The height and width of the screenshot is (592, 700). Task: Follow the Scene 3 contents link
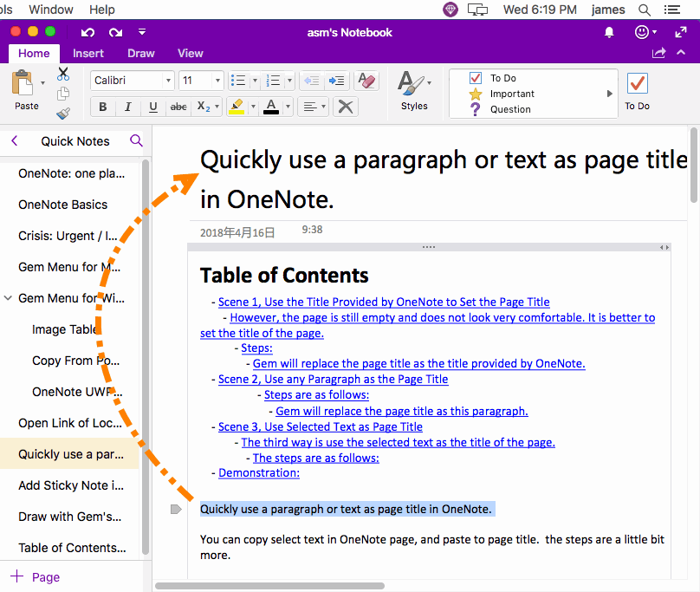tap(321, 426)
